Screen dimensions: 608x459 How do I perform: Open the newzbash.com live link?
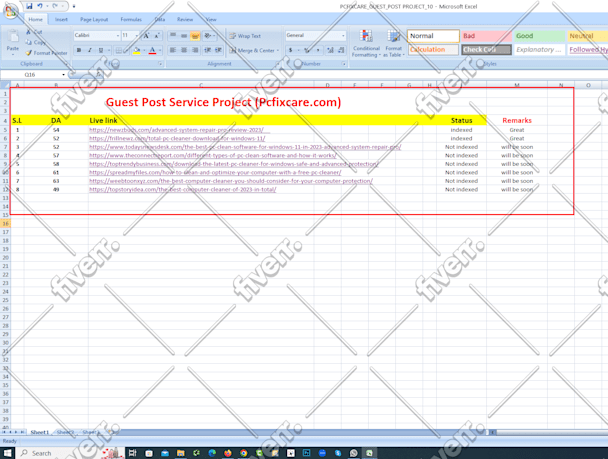(176, 130)
